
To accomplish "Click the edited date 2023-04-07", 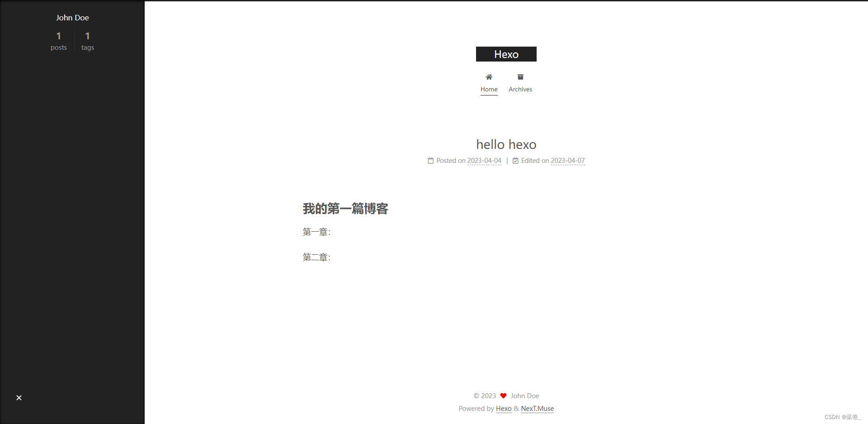I will click(568, 161).
